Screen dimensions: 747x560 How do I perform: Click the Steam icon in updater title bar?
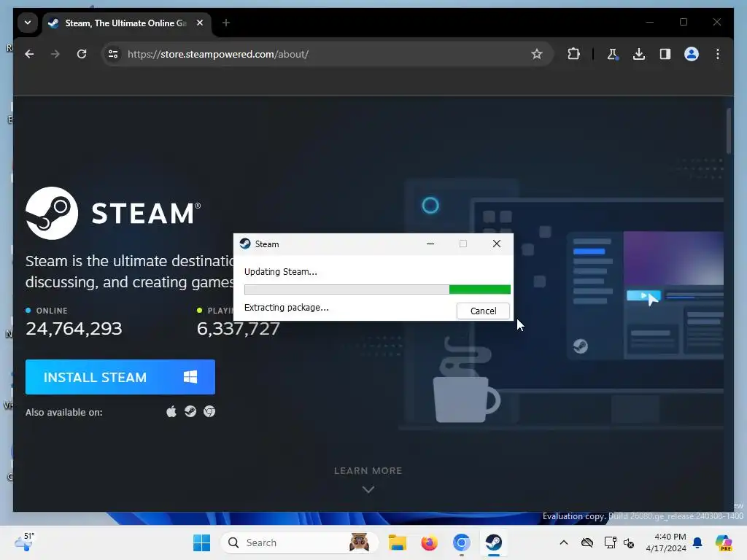[x=245, y=244]
